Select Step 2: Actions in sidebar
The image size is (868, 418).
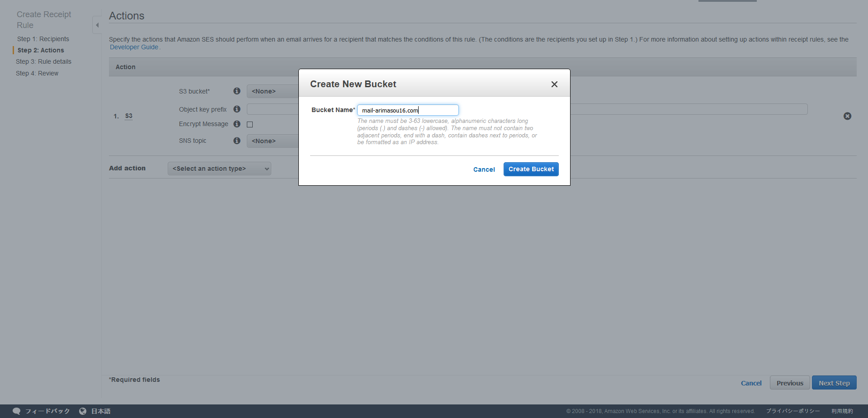point(41,50)
